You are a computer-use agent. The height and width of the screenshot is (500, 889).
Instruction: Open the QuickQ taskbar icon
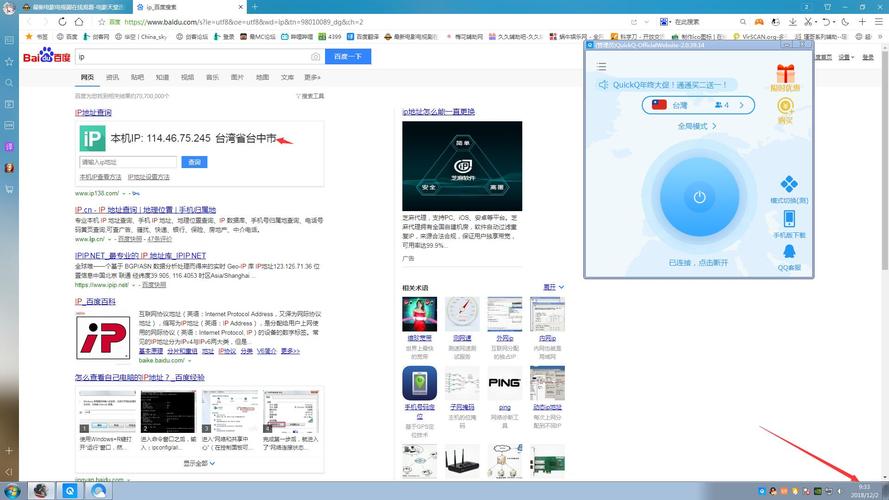tap(70, 490)
